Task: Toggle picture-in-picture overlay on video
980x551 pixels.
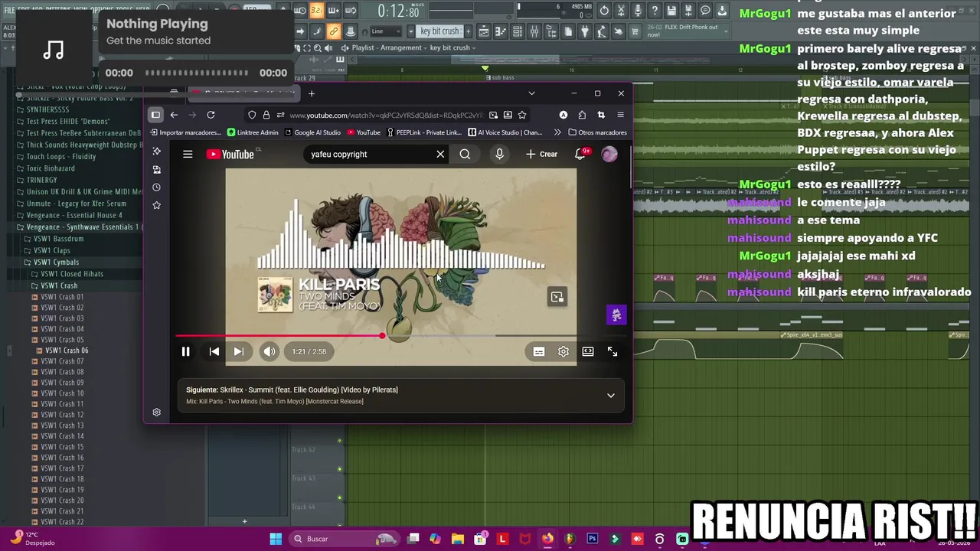Action: tap(557, 297)
